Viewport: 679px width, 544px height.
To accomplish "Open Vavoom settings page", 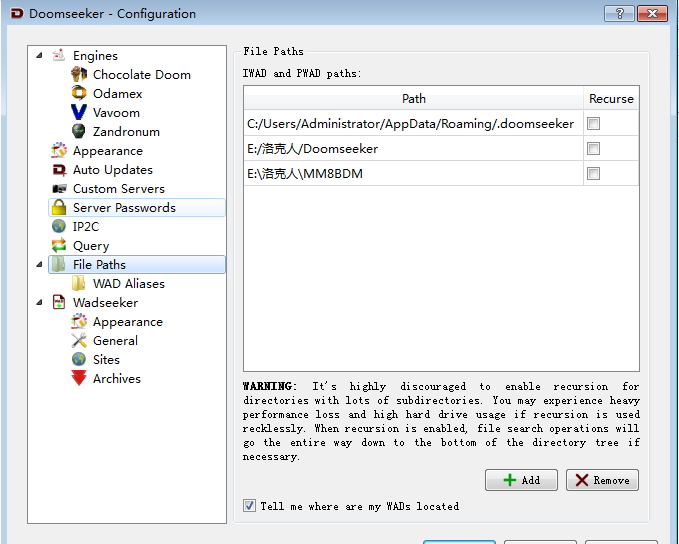I will tap(116, 113).
